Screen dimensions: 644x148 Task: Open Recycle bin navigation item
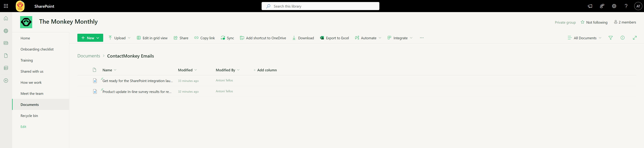point(29,116)
